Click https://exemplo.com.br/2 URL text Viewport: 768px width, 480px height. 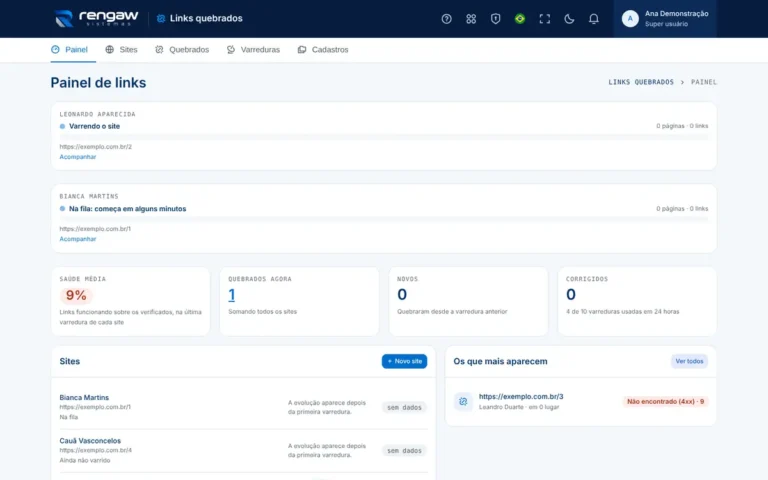[96, 146]
